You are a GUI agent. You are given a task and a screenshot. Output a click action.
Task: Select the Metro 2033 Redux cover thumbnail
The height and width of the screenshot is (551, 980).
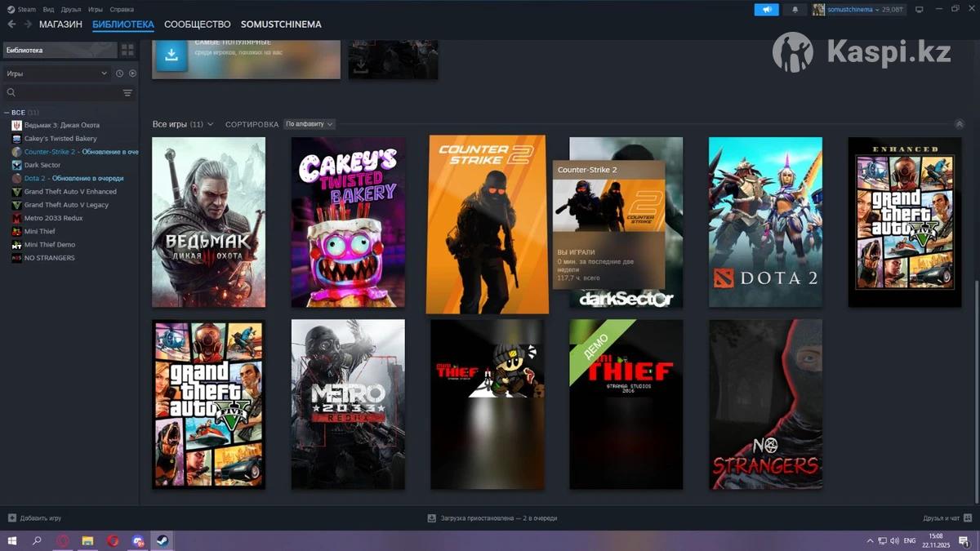click(x=348, y=404)
